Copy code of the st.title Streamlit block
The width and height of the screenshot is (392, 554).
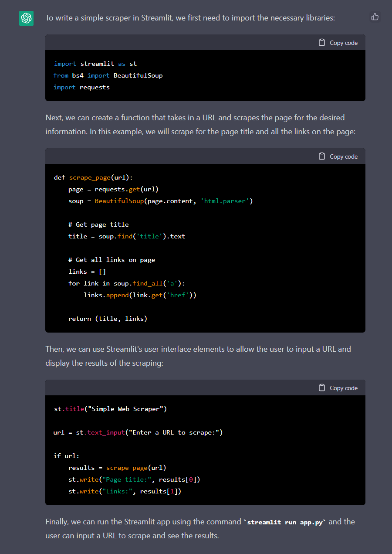pos(338,388)
